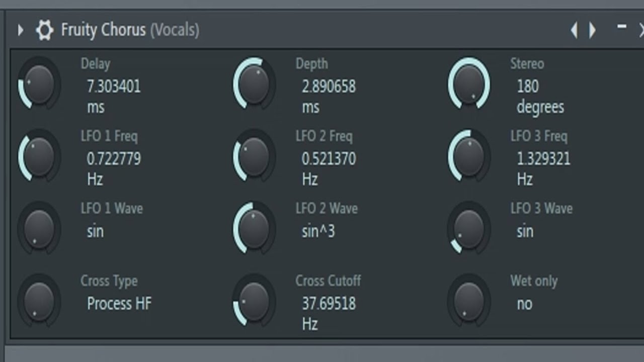Click the Fruity Chorus (Vocals) title text
The image size is (644, 362).
[x=130, y=30]
